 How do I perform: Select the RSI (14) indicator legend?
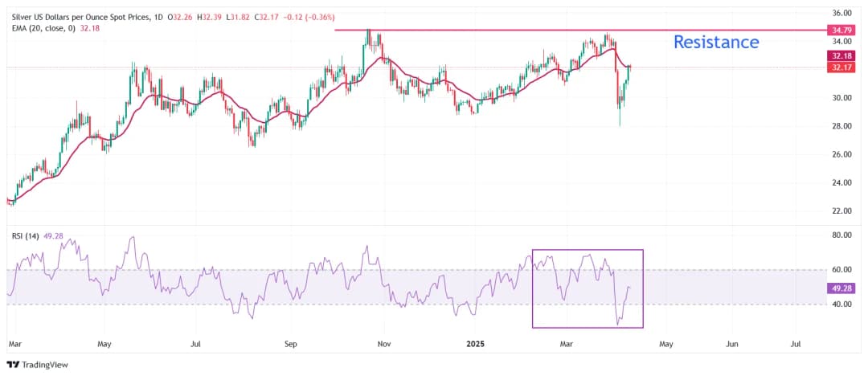click(x=27, y=236)
